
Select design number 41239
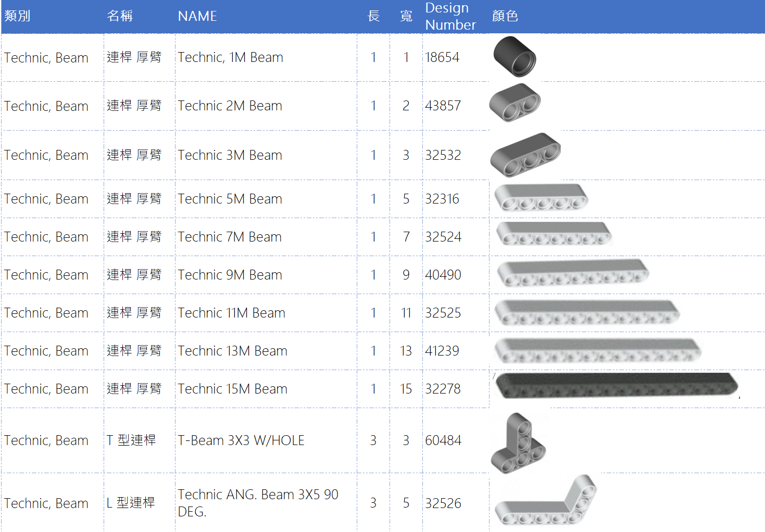point(442,351)
